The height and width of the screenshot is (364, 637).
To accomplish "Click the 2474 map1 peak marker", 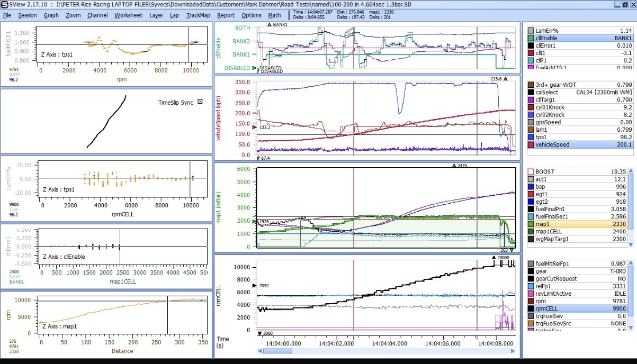I will [x=454, y=166].
